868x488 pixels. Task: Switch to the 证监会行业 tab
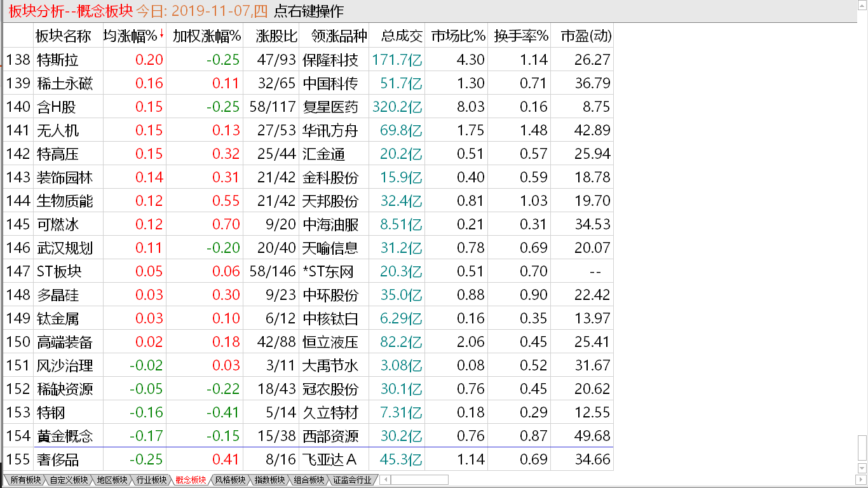pos(352,480)
